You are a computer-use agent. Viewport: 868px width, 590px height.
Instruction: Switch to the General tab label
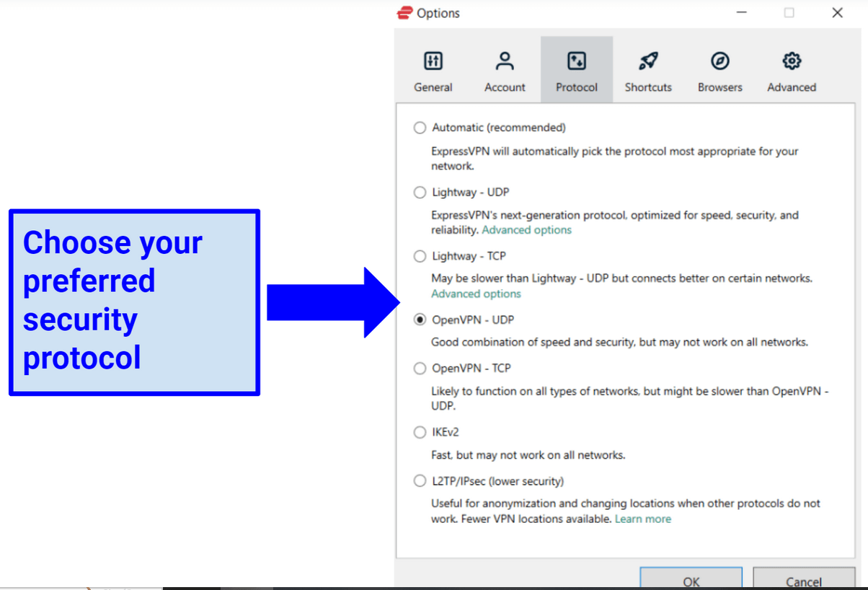pyautogui.click(x=433, y=87)
